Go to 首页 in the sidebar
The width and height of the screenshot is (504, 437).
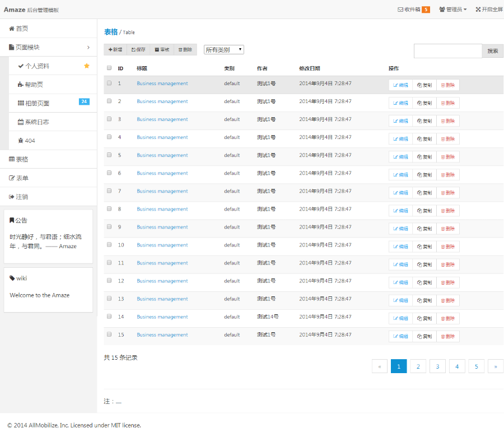(x=48, y=29)
